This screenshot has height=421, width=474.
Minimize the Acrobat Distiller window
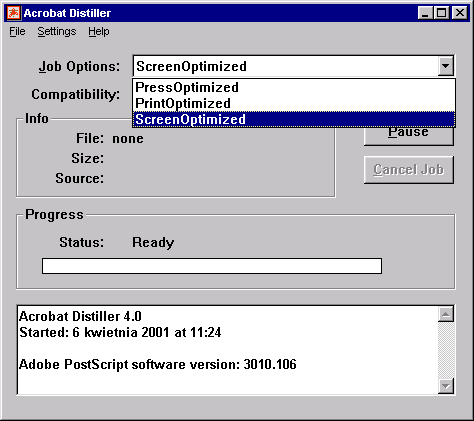(x=425, y=13)
